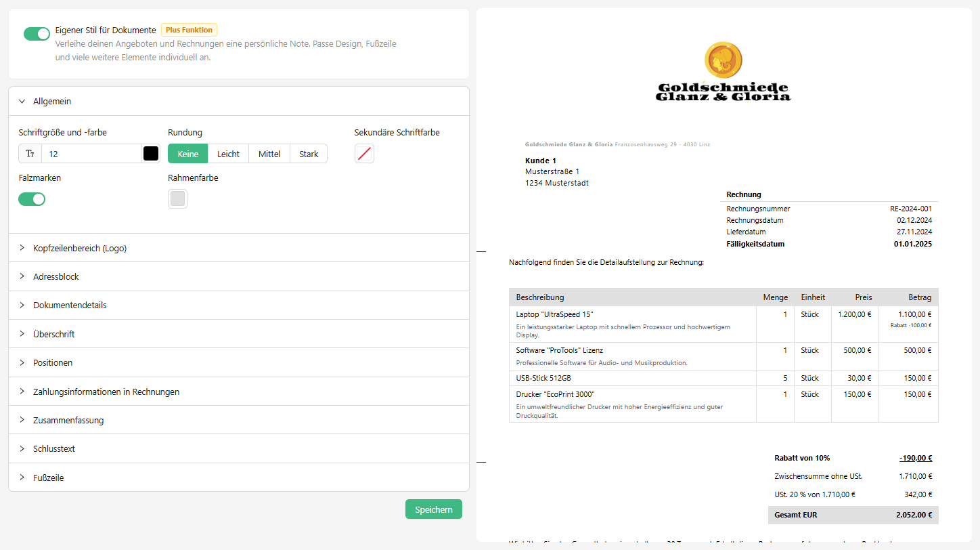This screenshot has width=980, height=550.
Task: Click the Plus Funktion badge
Action: pyautogui.click(x=189, y=29)
